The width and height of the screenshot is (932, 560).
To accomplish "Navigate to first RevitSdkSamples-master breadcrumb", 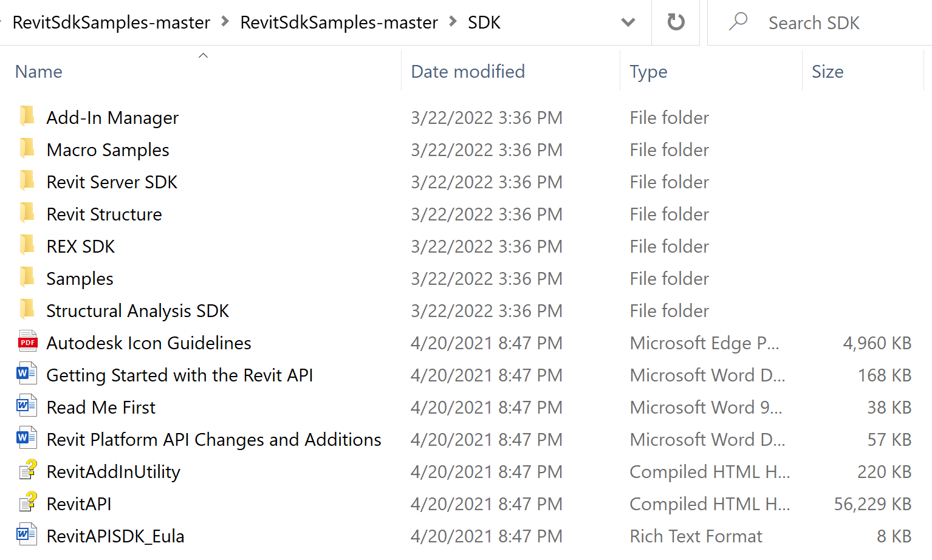I will tap(111, 22).
